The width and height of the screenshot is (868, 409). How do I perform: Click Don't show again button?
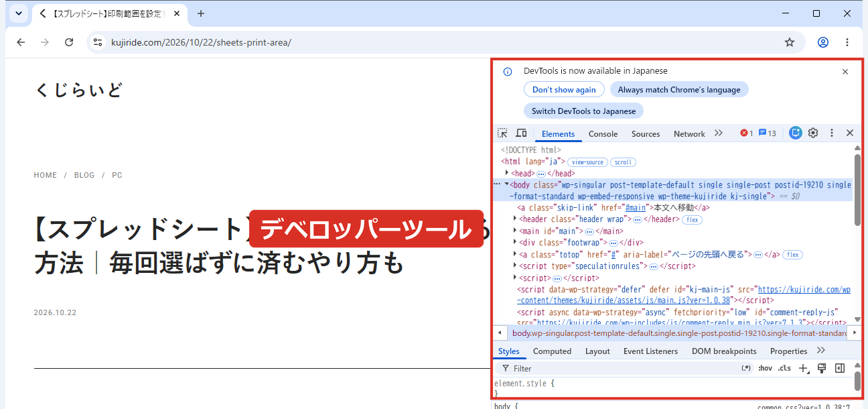click(x=564, y=89)
